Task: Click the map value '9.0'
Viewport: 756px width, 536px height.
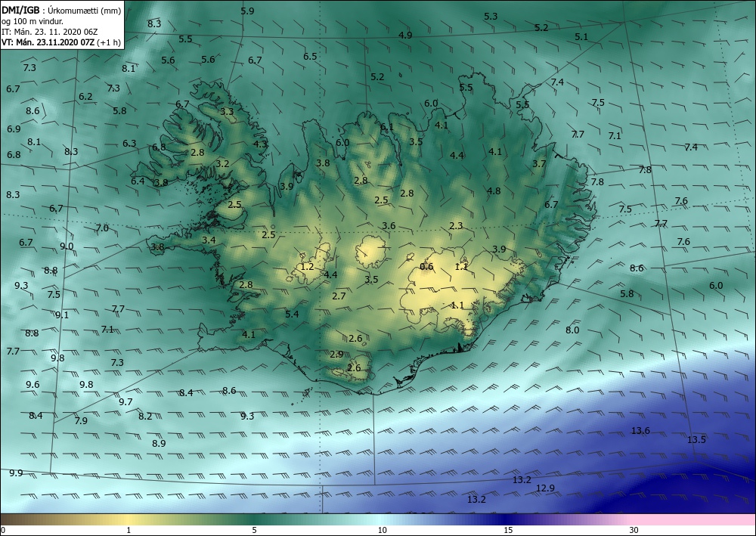Action: point(67,246)
